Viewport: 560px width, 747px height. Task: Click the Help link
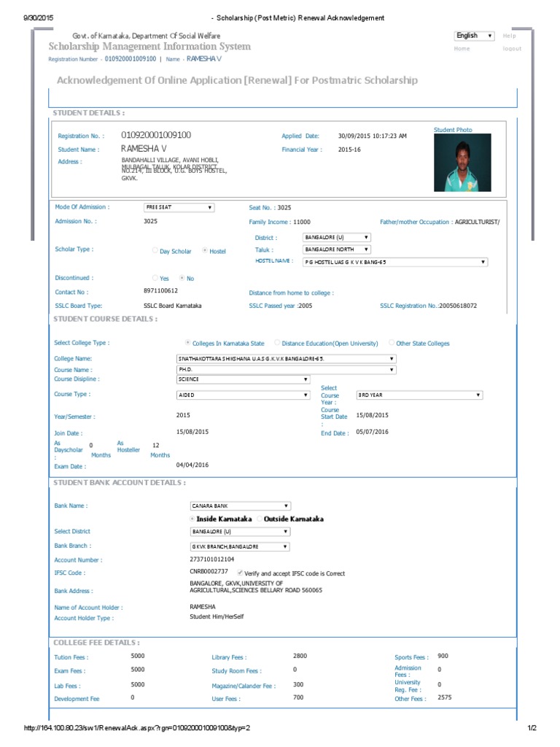[509, 36]
